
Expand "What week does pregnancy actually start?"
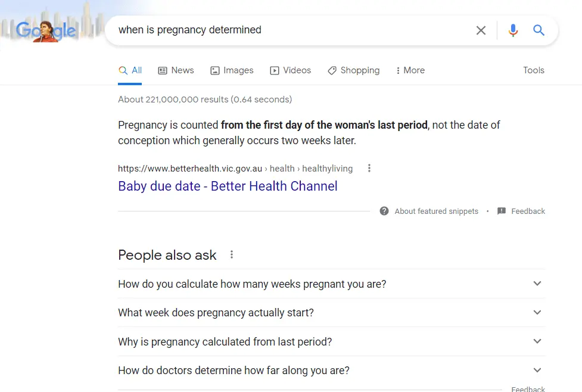point(537,313)
